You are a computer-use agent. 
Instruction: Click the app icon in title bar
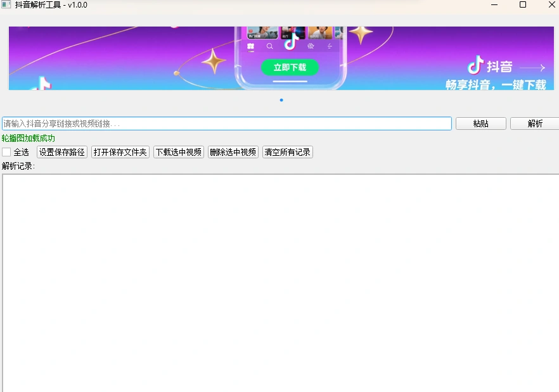6,5
